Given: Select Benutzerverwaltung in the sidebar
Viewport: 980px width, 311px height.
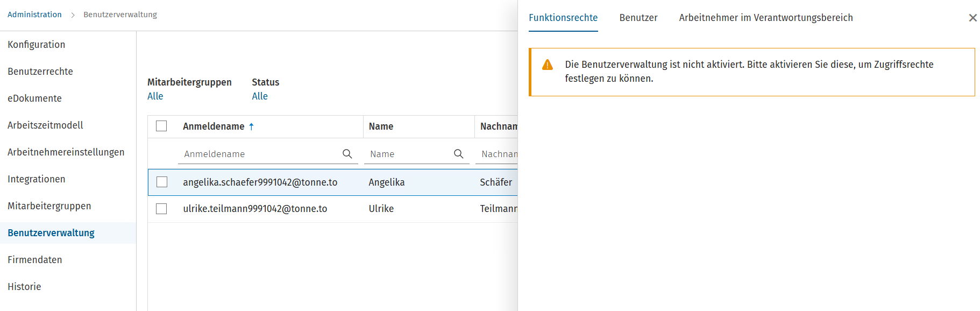Looking at the screenshot, I should click(68, 233).
